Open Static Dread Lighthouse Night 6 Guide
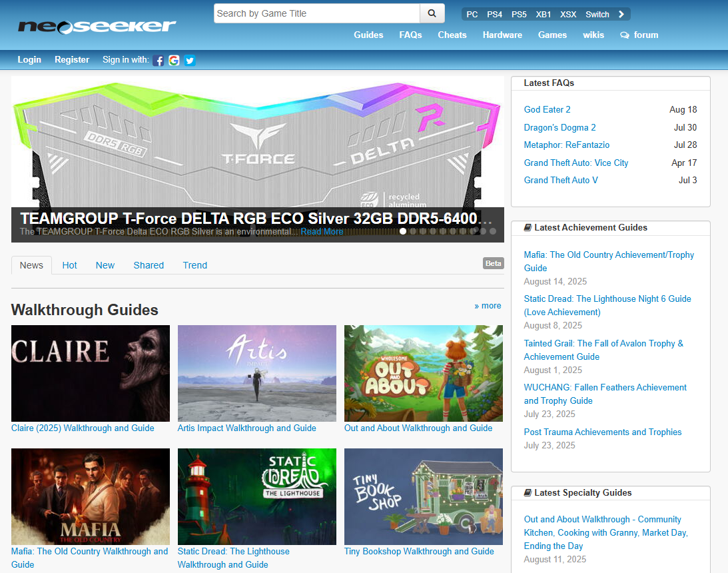 607,306
